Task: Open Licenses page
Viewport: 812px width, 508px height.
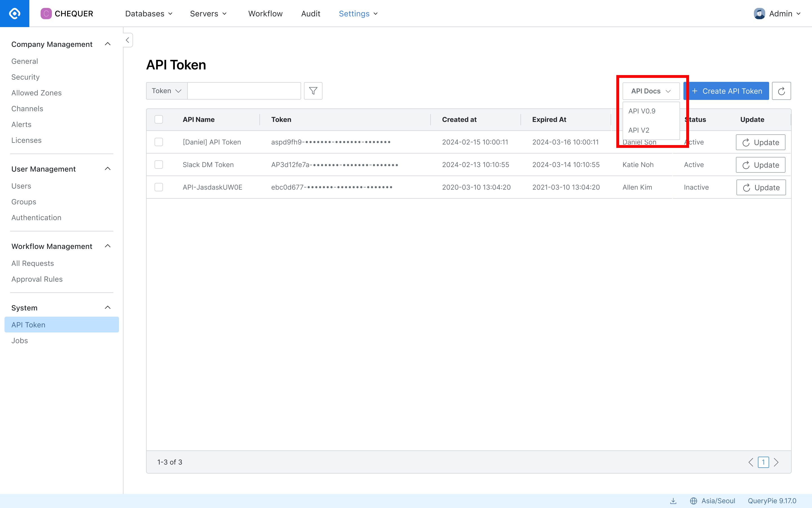Action: (x=27, y=140)
